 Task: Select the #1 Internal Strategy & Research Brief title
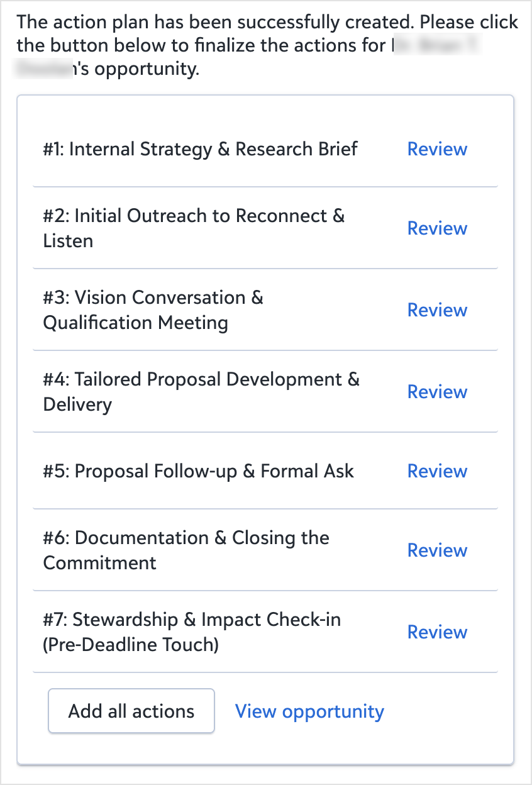pyautogui.click(x=200, y=149)
